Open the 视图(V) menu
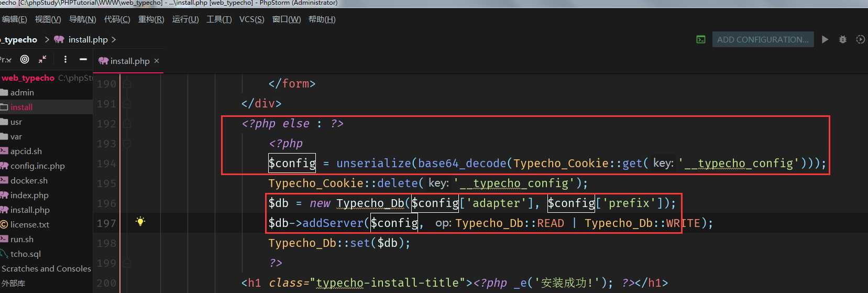 [48, 19]
